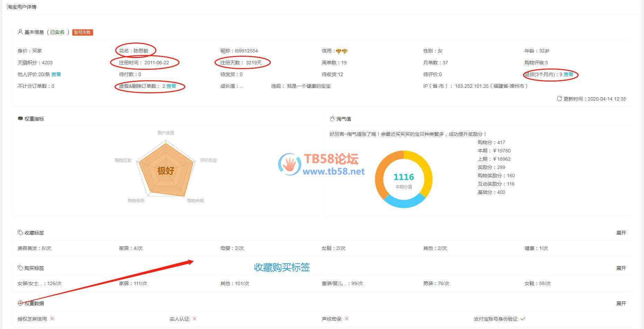Screen dimensions: 644x329
Task: Click the 账户信息 radar axis label
Action: 166,133
